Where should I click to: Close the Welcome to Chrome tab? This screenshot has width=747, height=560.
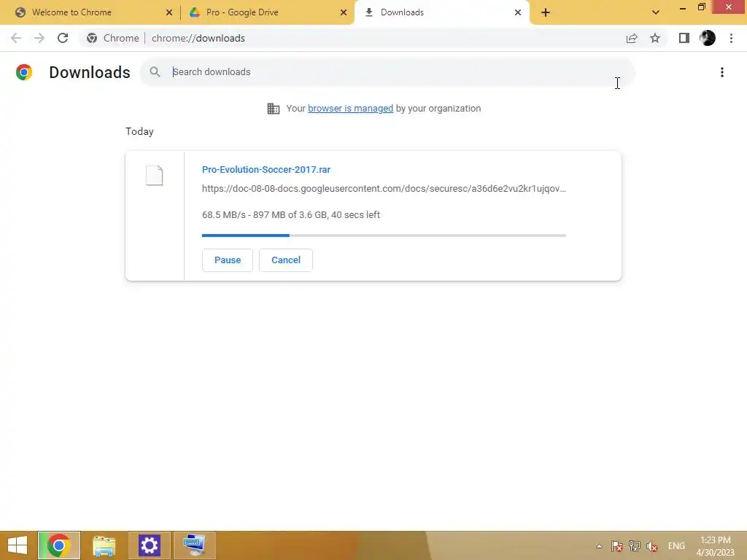[169, 12]
